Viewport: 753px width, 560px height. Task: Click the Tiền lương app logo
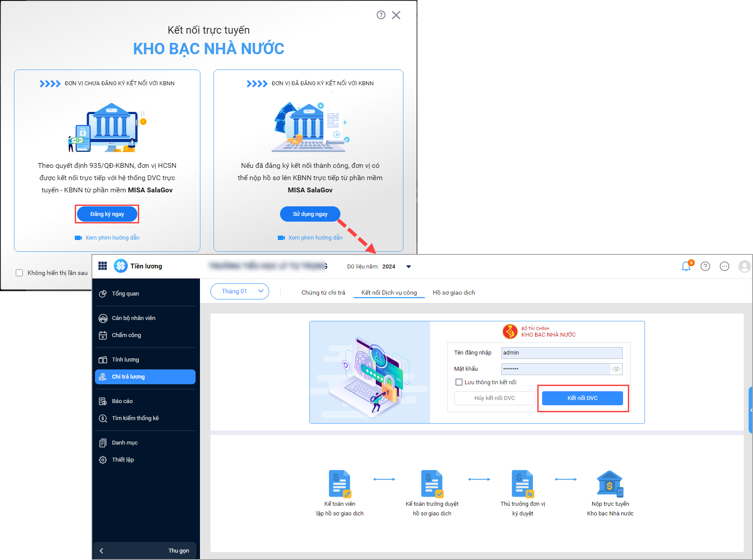coord(121,266)
